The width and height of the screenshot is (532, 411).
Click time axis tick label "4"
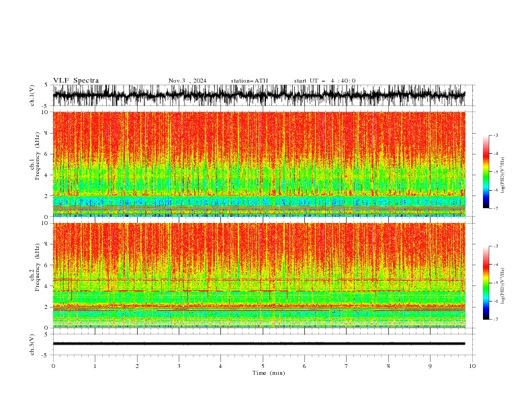tap(220, 366)
